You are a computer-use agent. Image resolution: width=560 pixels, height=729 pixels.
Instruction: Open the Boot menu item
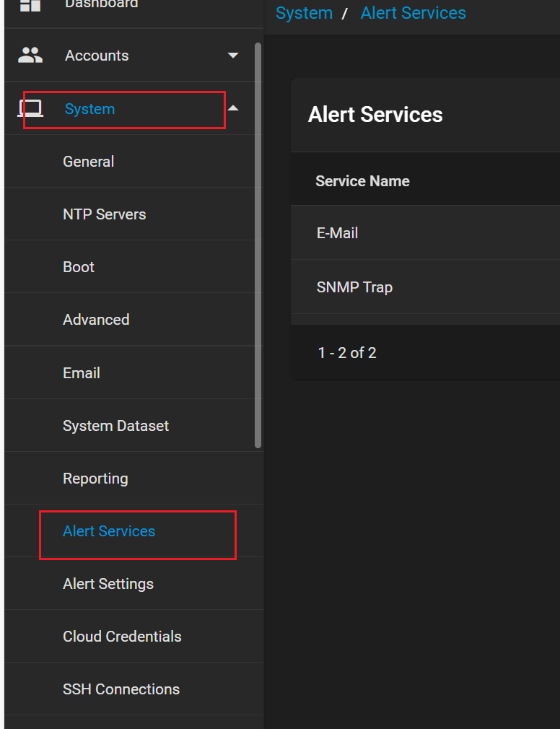(79, 267)
